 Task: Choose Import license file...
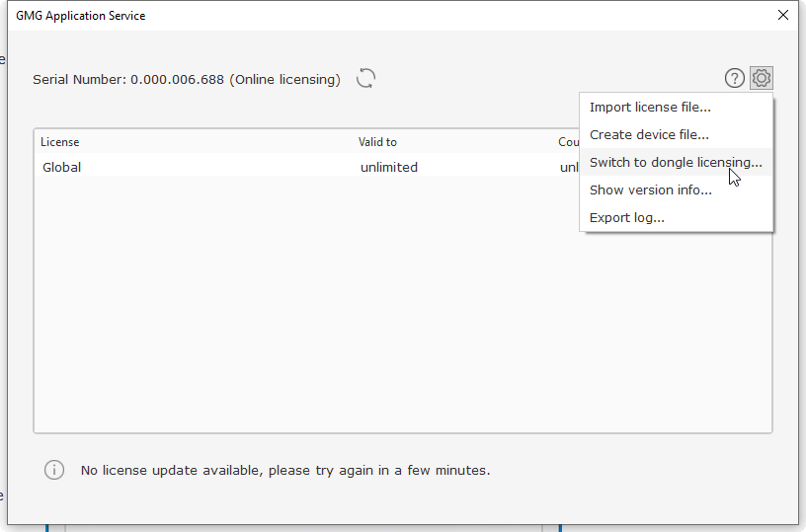(676, 108)
